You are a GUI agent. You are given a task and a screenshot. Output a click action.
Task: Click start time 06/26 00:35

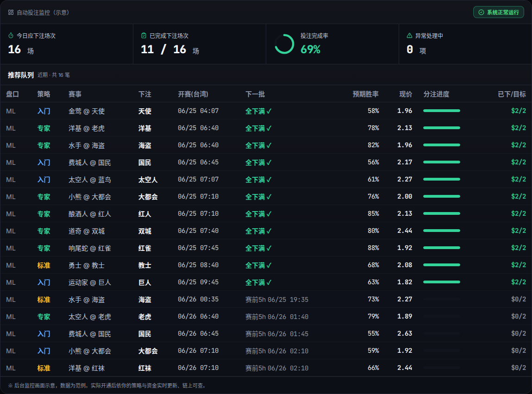[x=198, y=299]
